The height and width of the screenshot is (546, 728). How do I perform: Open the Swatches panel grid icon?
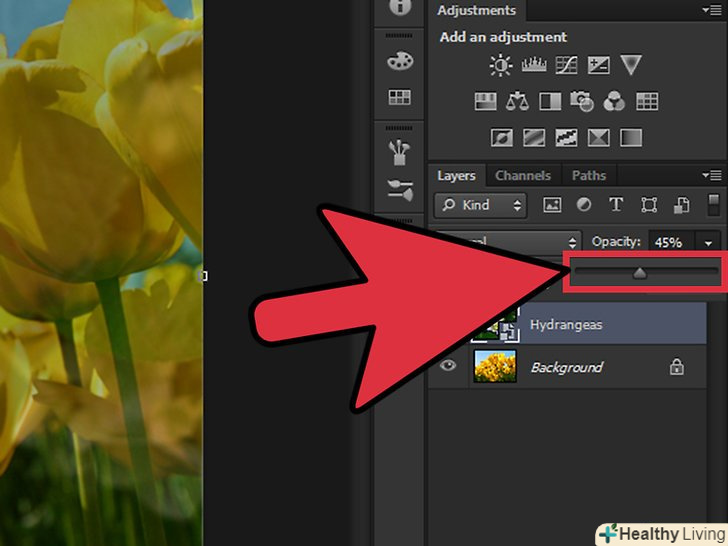399,98
